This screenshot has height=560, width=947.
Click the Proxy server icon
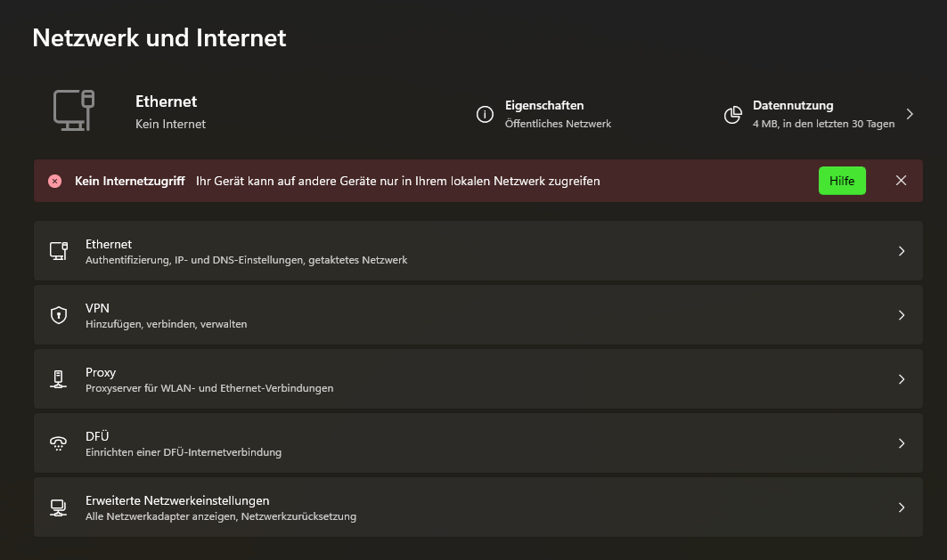tap(59, 379)
